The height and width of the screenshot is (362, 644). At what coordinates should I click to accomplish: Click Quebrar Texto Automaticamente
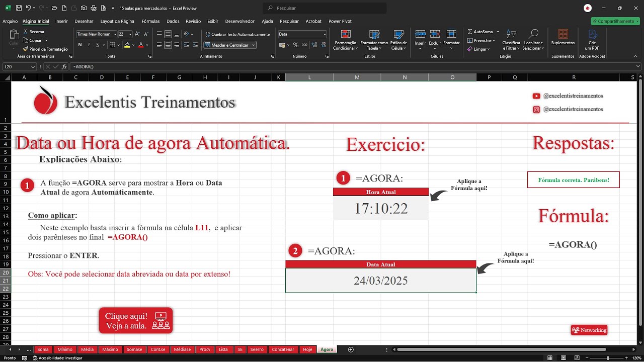237,34
